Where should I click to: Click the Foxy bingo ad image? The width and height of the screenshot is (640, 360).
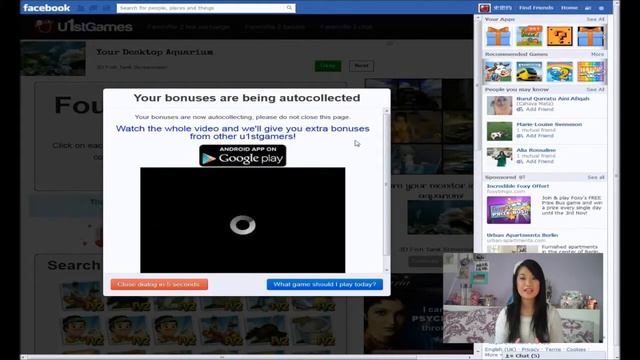[x=509, y=210]
